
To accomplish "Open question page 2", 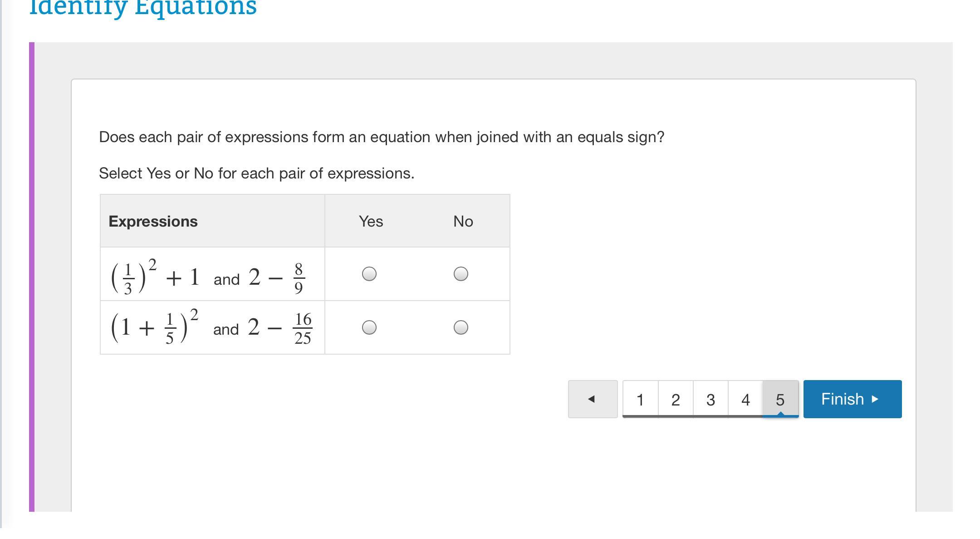I will (676, 399).
